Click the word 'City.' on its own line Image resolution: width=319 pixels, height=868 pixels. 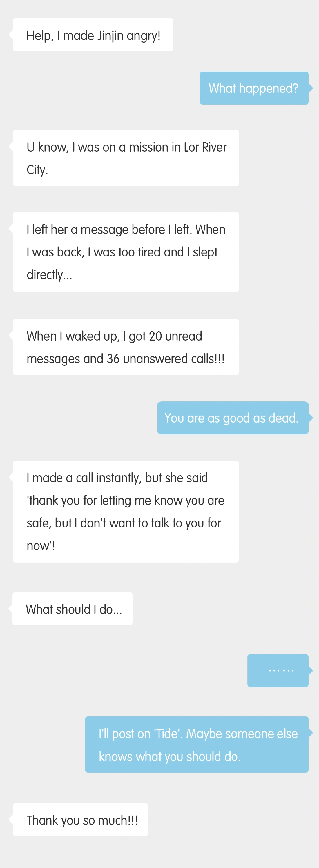(x=37, y=170)
